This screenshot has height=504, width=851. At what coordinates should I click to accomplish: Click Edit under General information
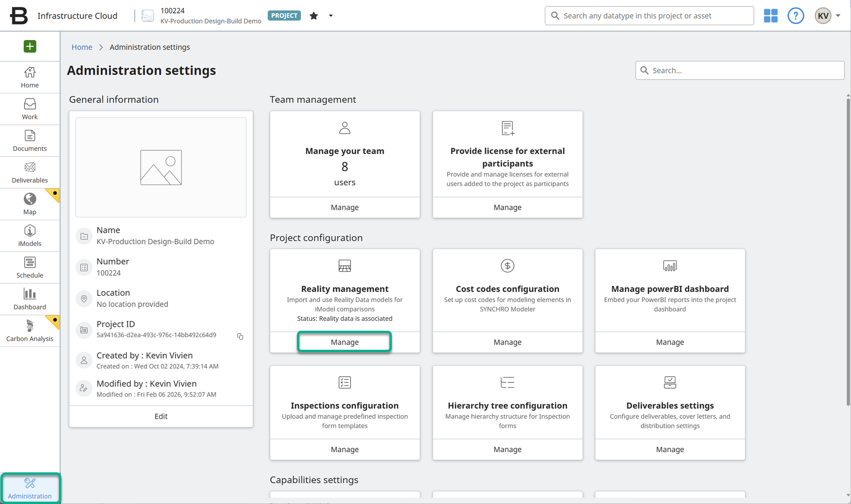pos(161,416)
